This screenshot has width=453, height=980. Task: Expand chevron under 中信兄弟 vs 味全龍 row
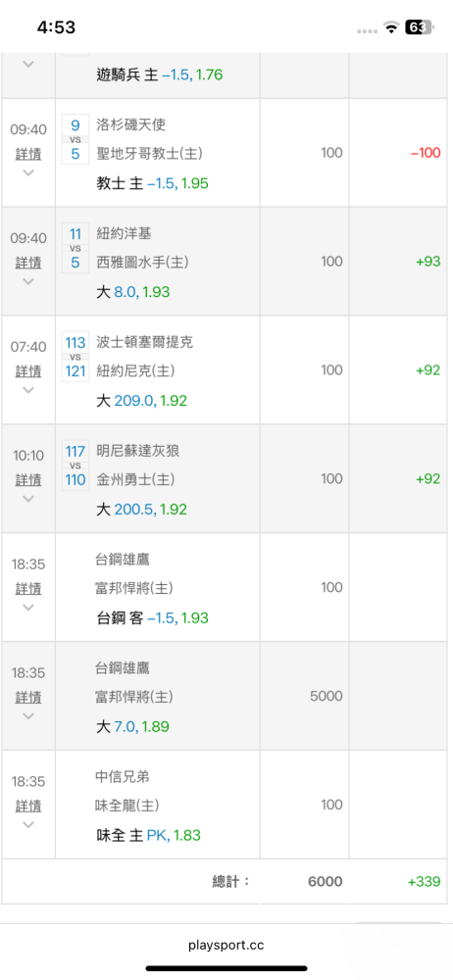28,825
